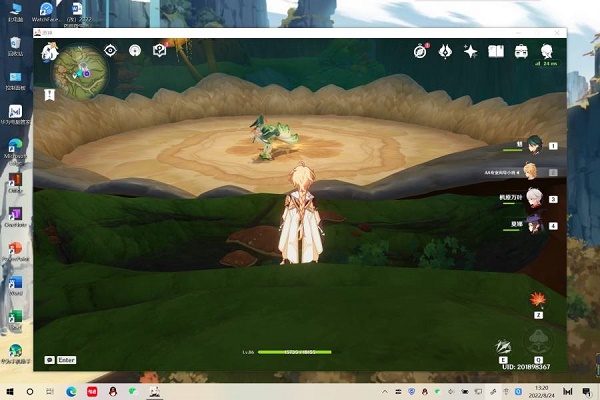Open the Windows Start menu
The height and width of the screenshot is (400, 600).
[9, 390]
